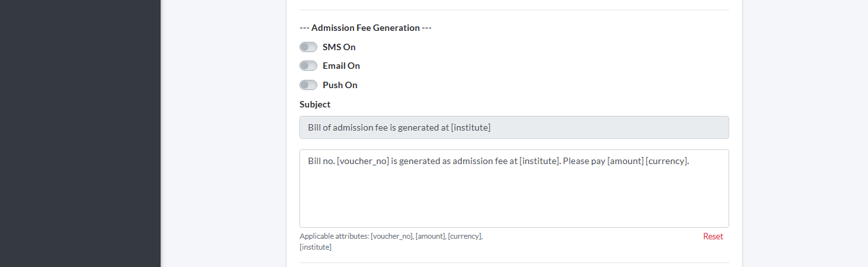Screen dimensions: 868x267
Task: Click the "Push On" label text
Action: (x=340, y=85)
